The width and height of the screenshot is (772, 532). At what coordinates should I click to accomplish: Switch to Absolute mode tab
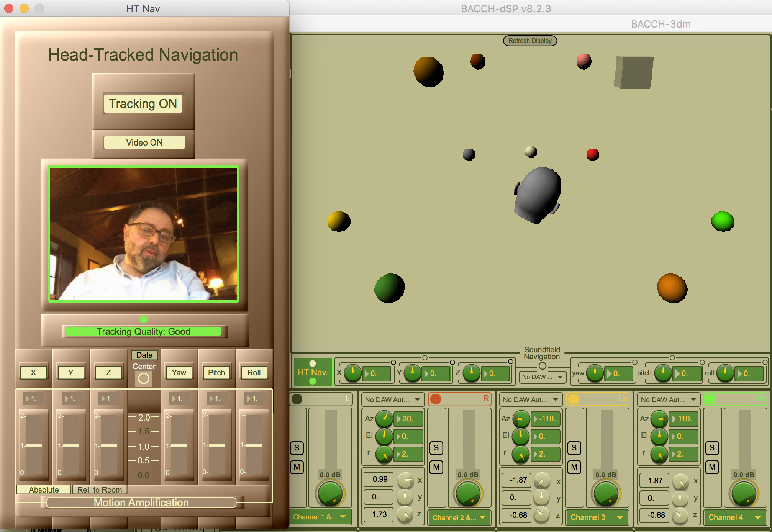coord(44,489)
